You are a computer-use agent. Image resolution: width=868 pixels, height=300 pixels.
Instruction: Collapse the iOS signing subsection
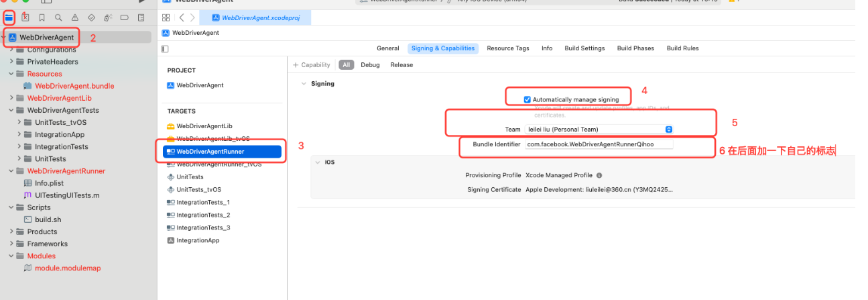318,162
